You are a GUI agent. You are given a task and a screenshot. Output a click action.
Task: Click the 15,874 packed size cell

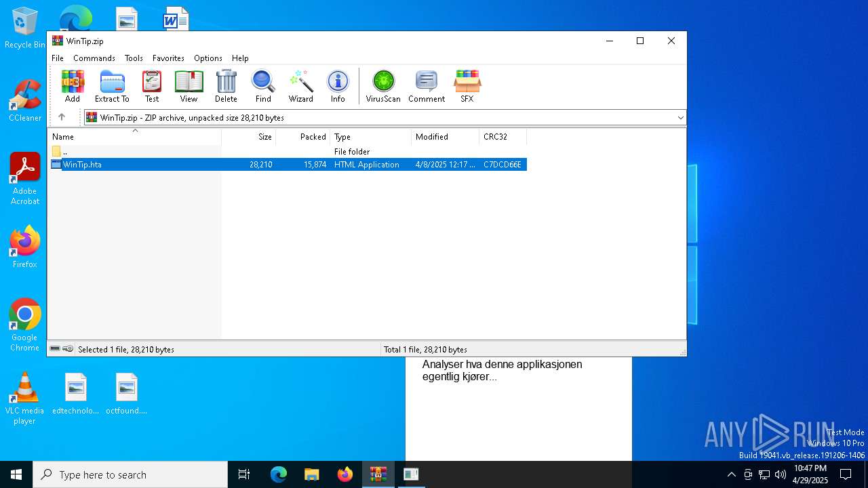pyautogui.click(x=315, y=165)
